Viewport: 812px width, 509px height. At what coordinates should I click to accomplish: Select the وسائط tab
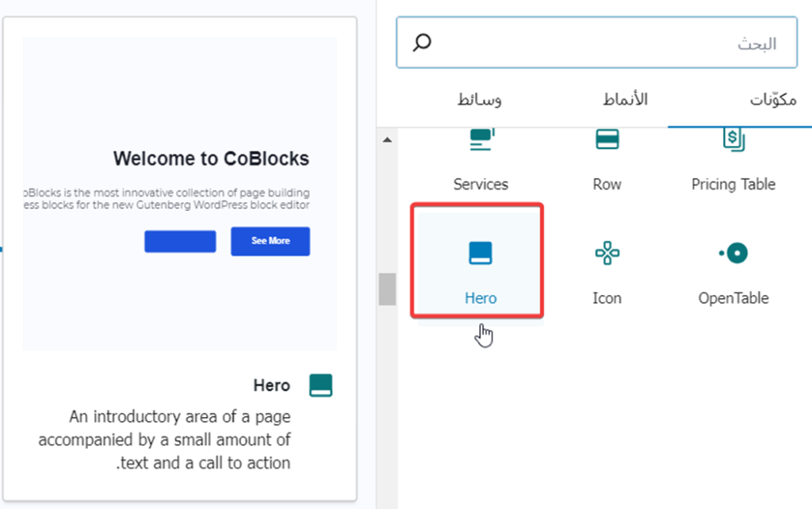click(479, 100)
